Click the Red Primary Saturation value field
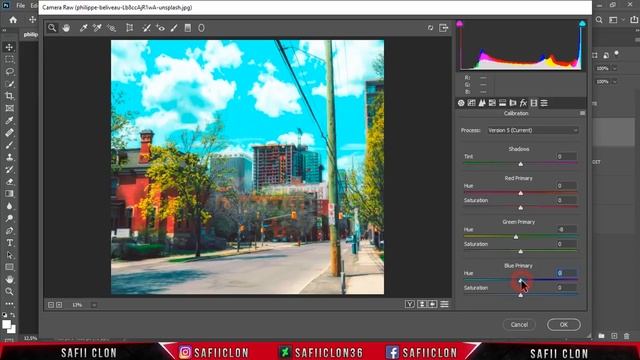This screenshot has height=360, width=640. 567,200
